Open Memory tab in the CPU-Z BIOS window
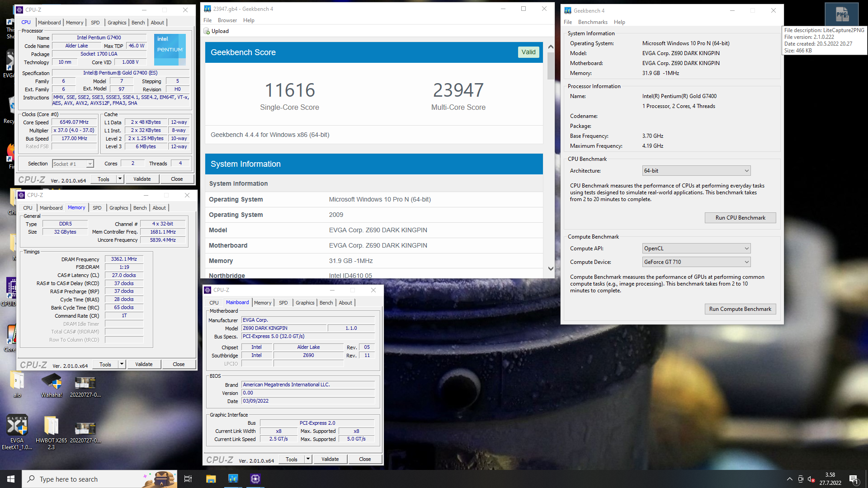The height and width of the screenshot is (488, 868). [x=263, y=303]
